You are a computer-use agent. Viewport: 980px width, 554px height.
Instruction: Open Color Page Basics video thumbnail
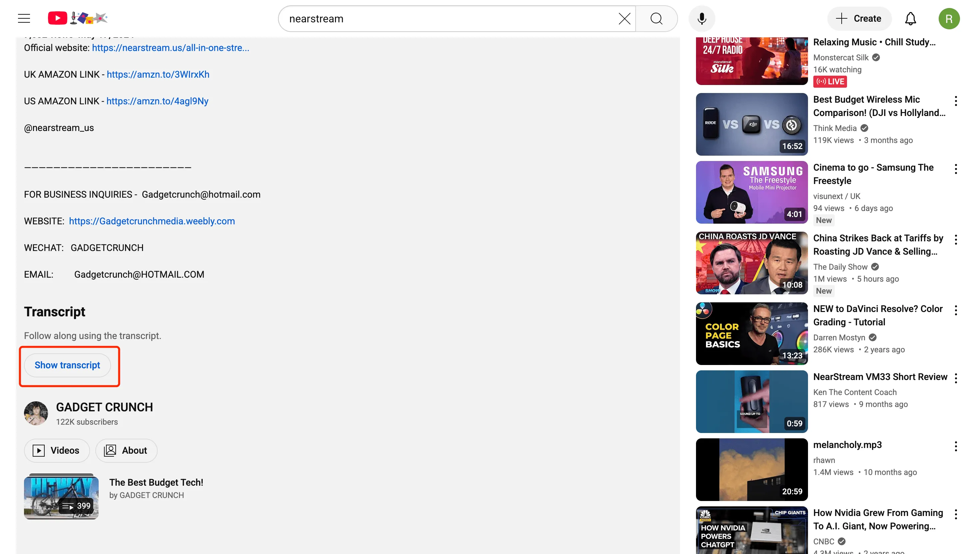click(752, 334)
